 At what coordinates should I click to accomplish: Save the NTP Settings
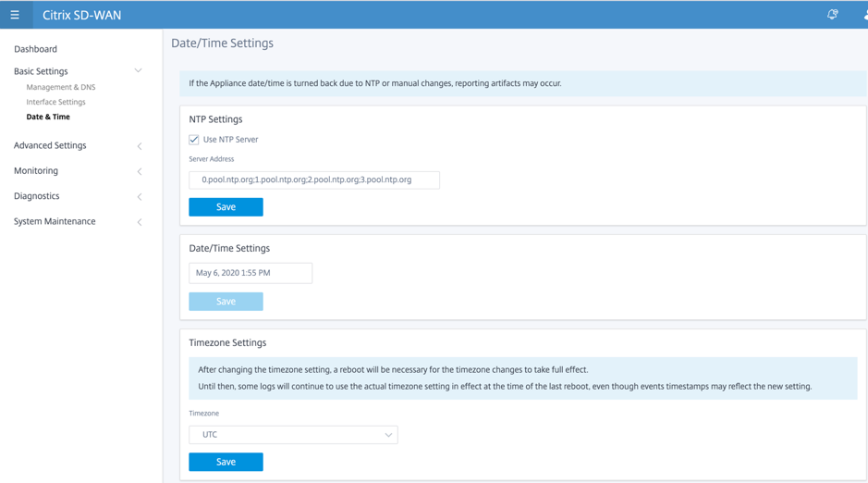click(x=226, y=206)
